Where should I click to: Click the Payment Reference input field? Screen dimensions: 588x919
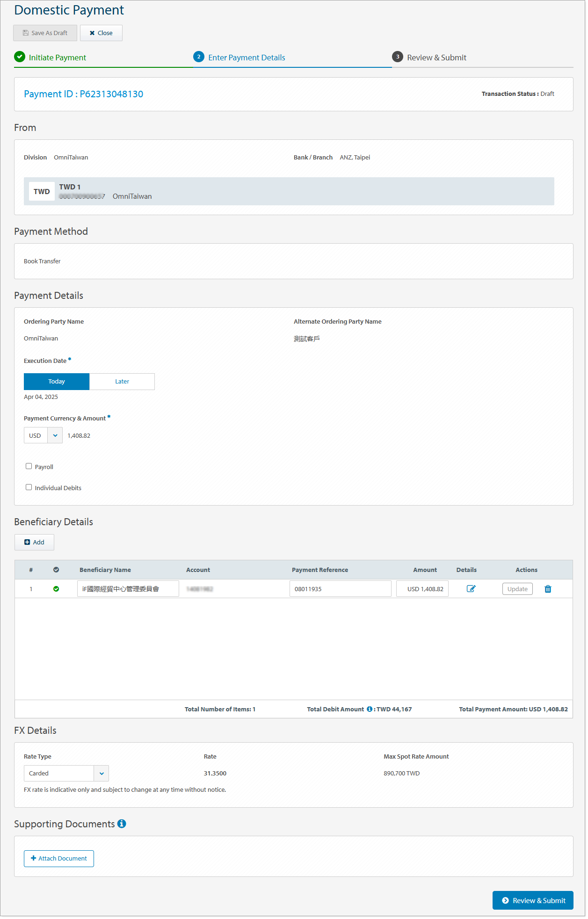340,589
